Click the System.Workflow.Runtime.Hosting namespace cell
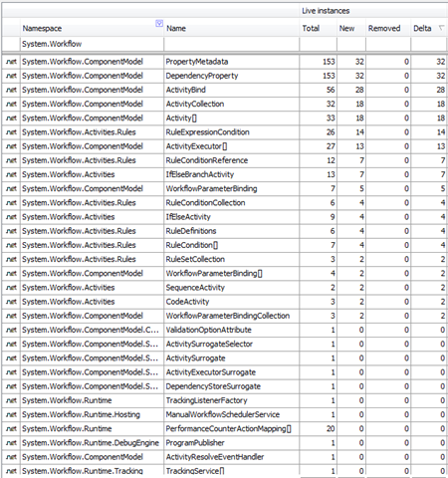The height and width of the screenshot is (478, 448). pos(92,414)
